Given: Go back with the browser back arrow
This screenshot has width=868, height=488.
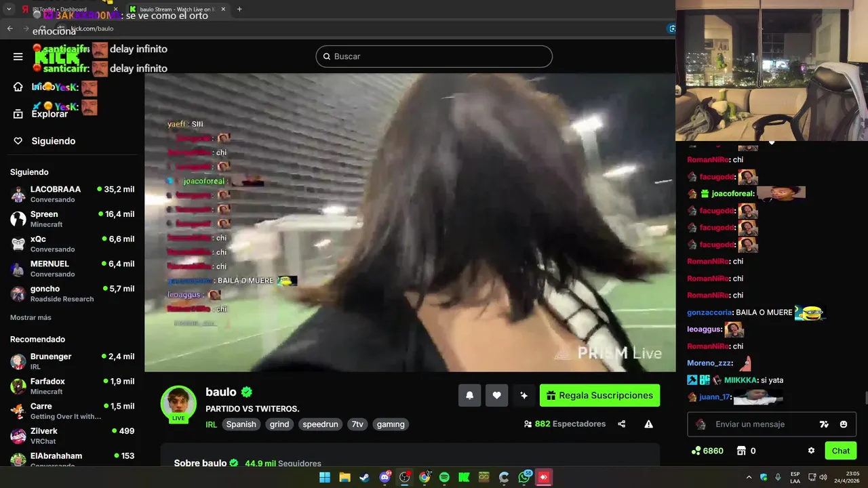Looking at the screenshot, I should (9, 28).
